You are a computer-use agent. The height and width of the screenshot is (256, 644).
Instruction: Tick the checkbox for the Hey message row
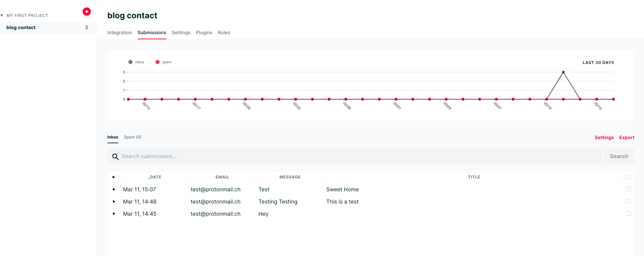[628, 213]
